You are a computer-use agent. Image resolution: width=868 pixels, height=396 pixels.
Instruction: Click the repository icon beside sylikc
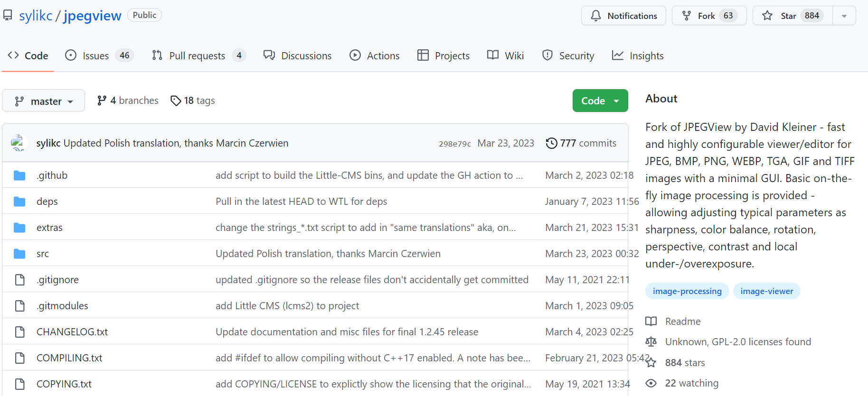[8, 16]
